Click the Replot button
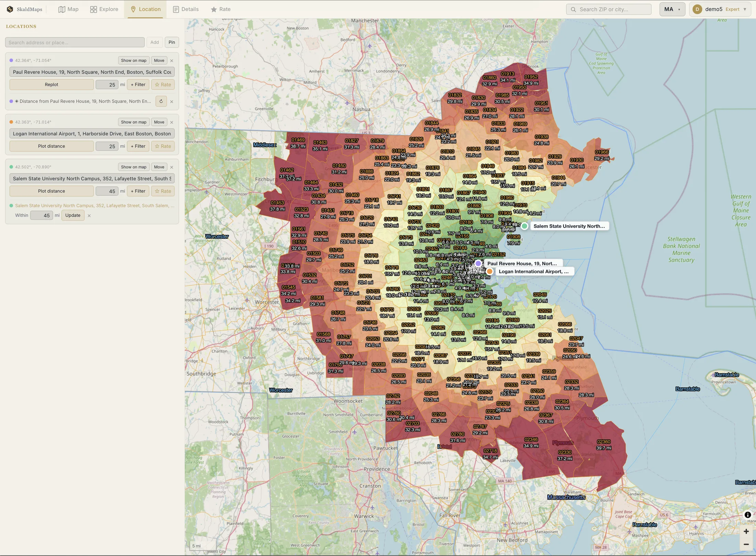756x556 pixels. [52, 84]
